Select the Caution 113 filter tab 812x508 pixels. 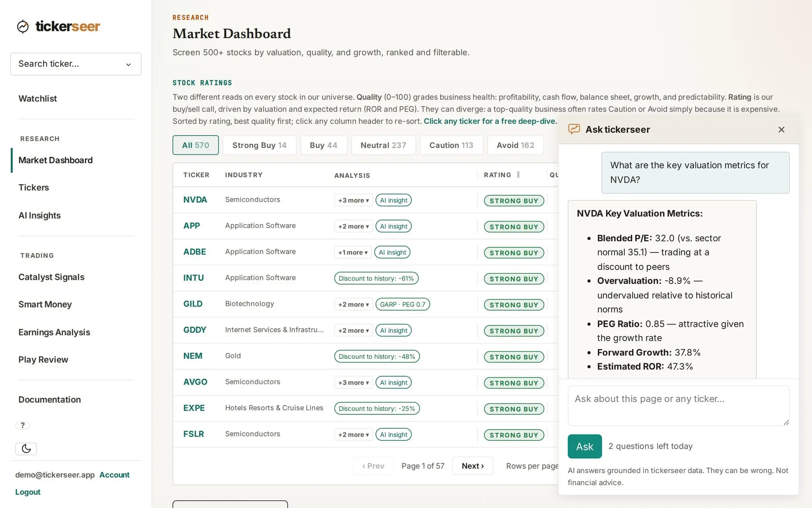451,145
